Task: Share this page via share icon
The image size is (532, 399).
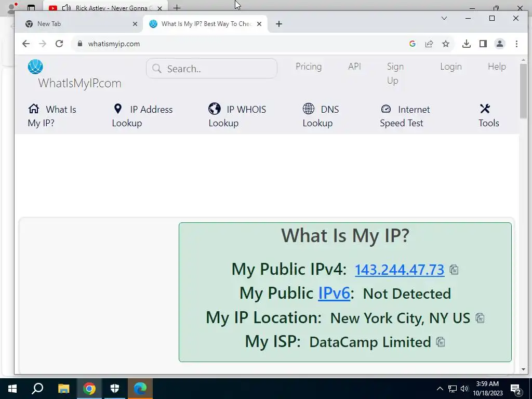Action: (x=429, y=44)
